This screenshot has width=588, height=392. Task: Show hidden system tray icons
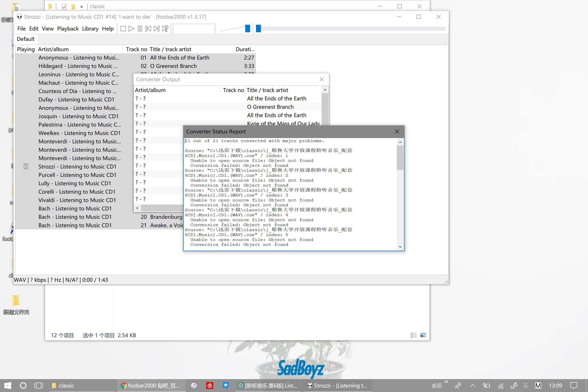[x=473, y=386]
